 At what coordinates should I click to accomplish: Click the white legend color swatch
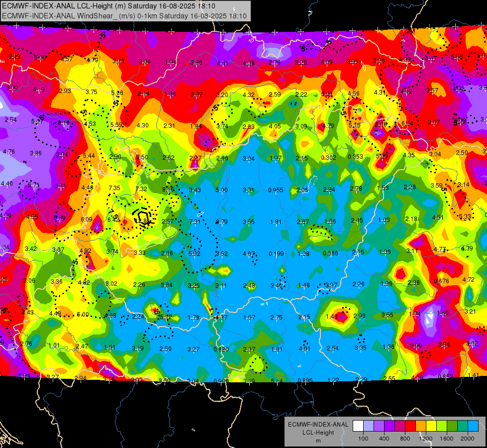click(358, 426)
